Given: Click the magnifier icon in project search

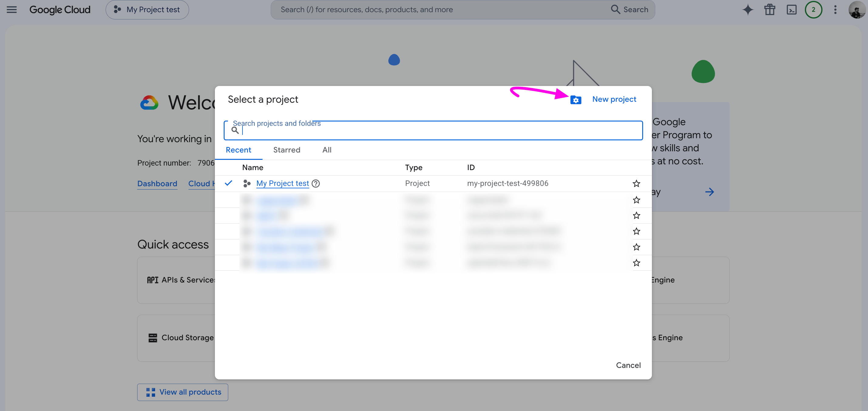Looking at the screenshot, I should tap(235, 130).
